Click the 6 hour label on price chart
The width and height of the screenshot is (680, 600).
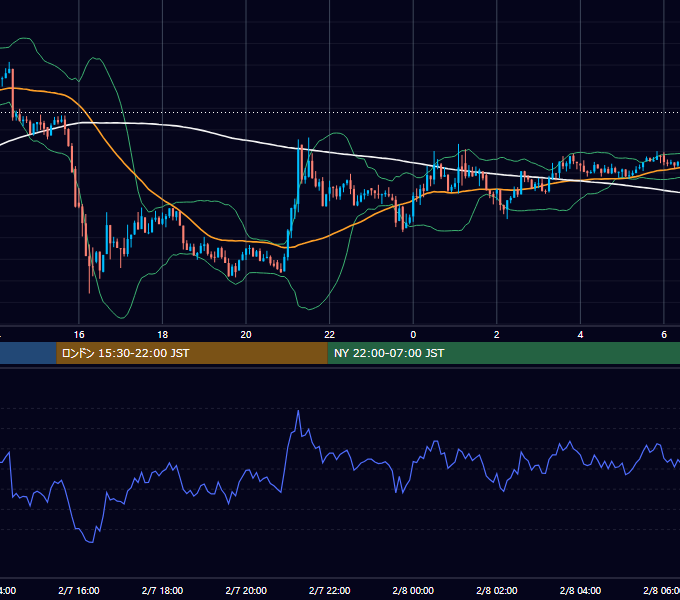[664, 334]
